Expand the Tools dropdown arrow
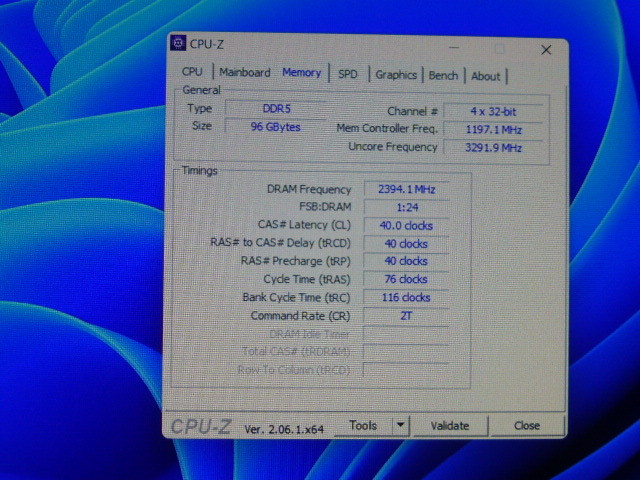 pyautogui.click(x=400, y=426)
